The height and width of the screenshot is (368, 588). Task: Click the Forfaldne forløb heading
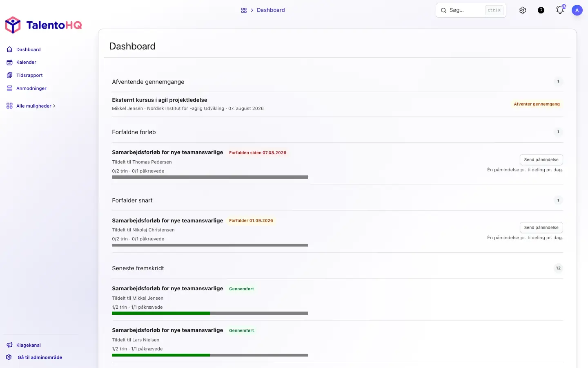[134, 132]
